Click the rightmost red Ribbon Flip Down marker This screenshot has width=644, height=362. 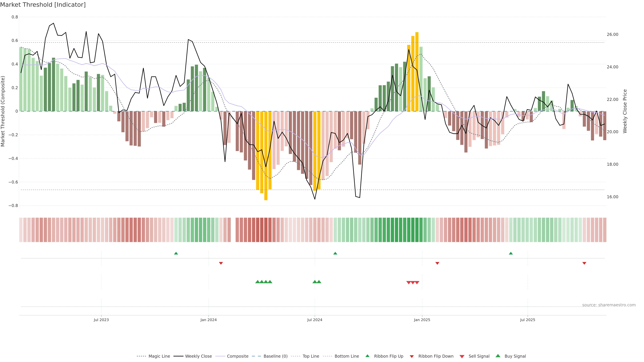[584, 263]
